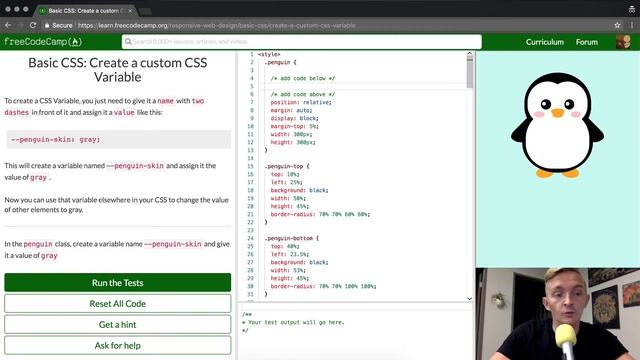
Task: Click the Ask for help button
Action: 118,345
